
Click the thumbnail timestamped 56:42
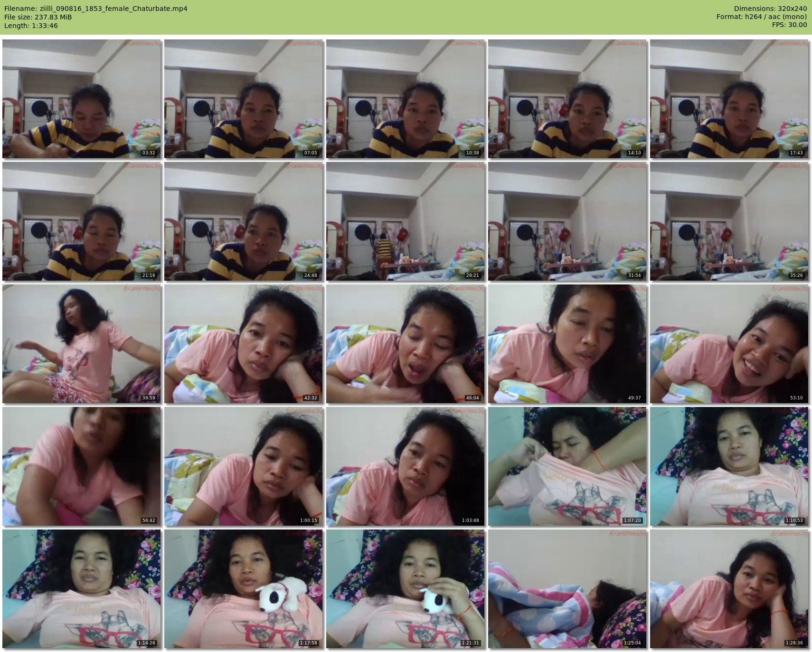(x=82, y=466)
